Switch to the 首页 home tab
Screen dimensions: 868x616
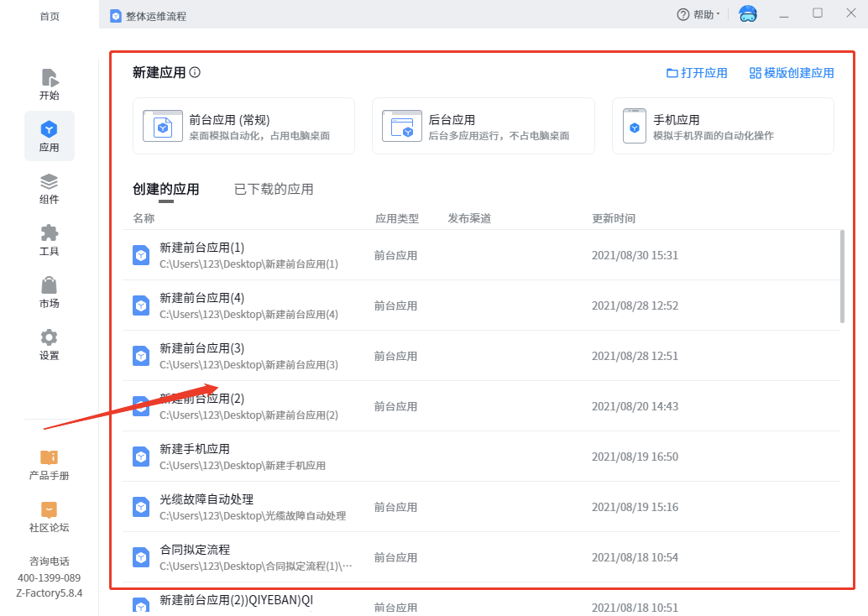click(x=50, y=16)
